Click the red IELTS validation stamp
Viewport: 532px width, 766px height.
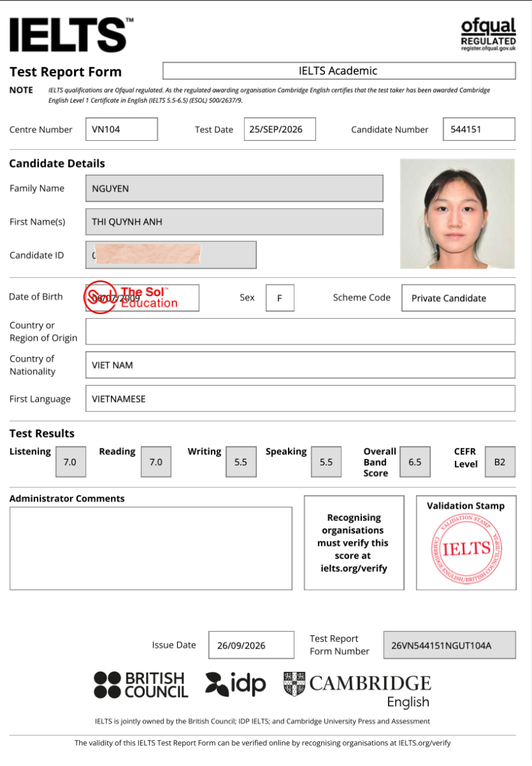click(466, 549)
